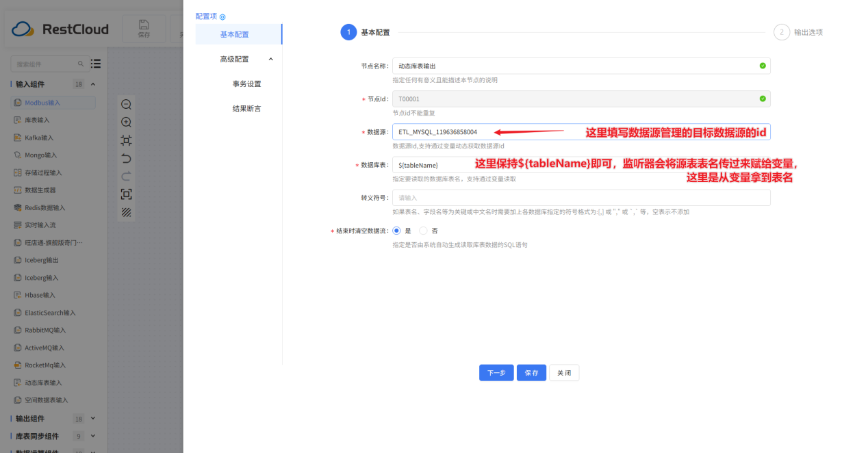Click the 存储过程输入 component icon
This screenshot has width=868, height=453.
pyautogui.click(x=18, y=172)
